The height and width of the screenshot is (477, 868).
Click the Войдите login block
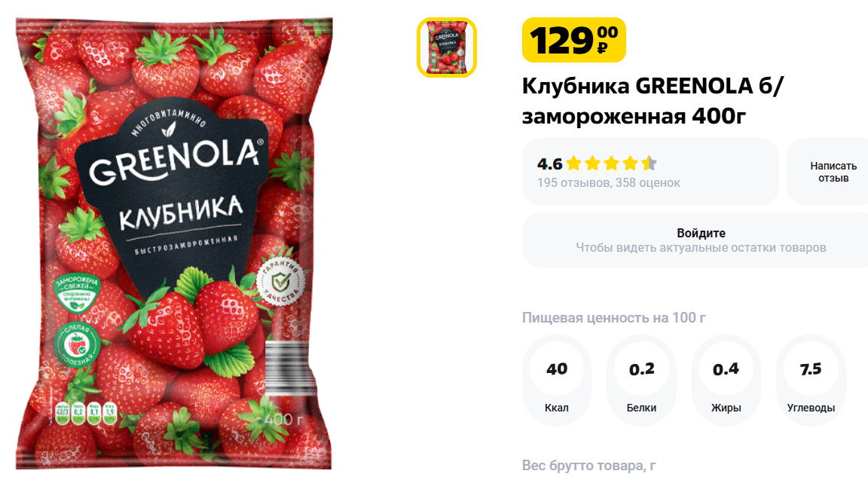coord(700,240)
